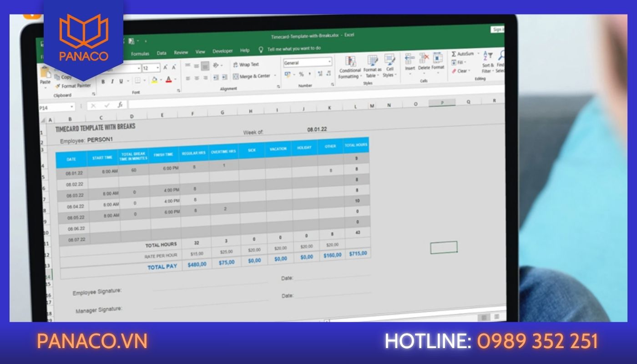637x364 pixels.
Task: Click the Top Align icon
Action: pyautogui.click(x=187, y=66)
